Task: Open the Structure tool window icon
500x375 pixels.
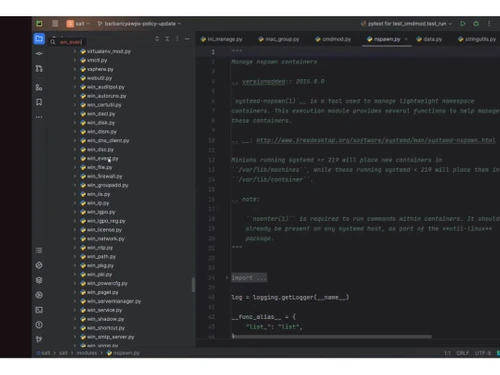Action: 39,87
